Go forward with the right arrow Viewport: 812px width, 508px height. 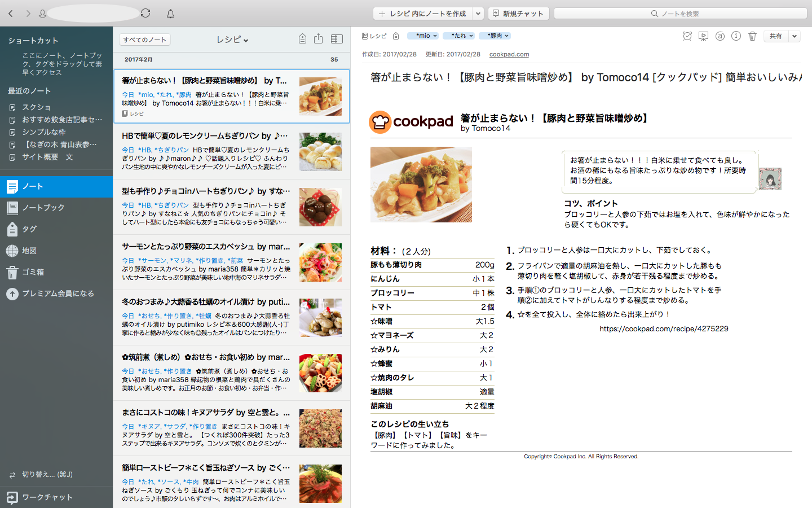click(28, 14)
